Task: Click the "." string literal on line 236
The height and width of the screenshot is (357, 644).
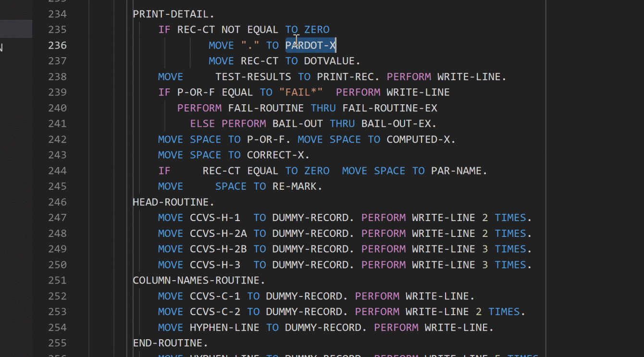Action: click(x=250, y=45)
